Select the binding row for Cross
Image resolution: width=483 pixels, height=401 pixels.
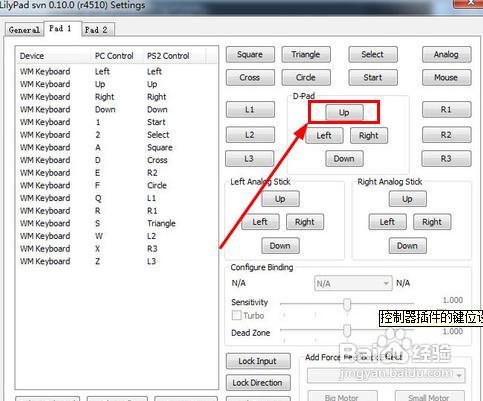(x=117, y=160)
